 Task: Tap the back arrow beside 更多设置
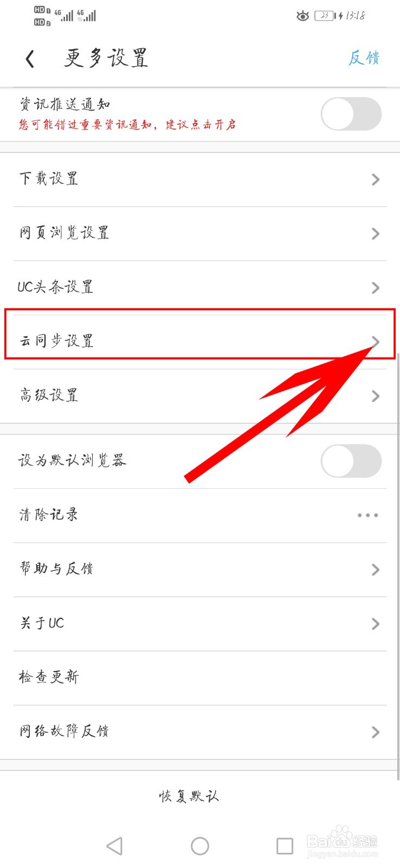coord(30,59)
